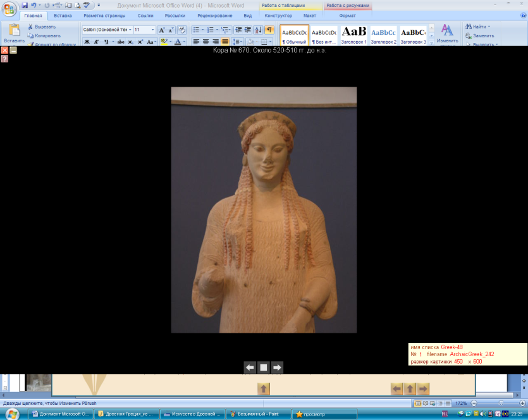Screen dimensions: 528x420
Task: Open the Разметка страницы ribbon tab
Action: [104, 15]
